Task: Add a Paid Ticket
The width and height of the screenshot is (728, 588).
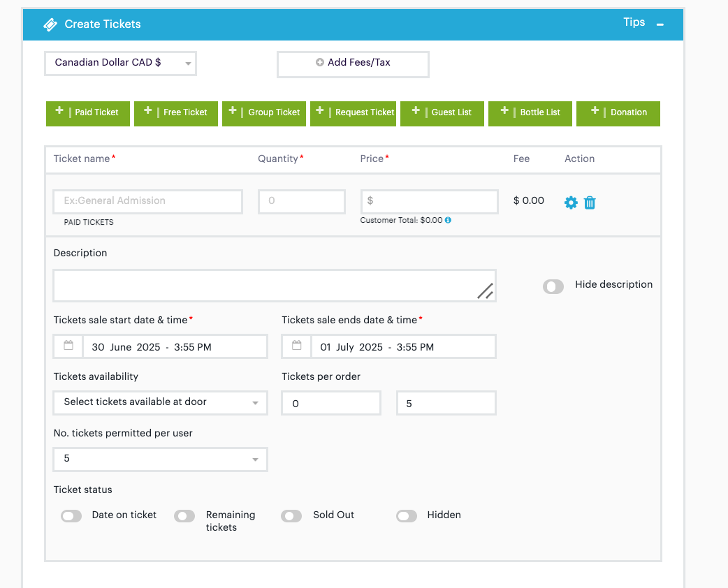Action: click(88, 113)
